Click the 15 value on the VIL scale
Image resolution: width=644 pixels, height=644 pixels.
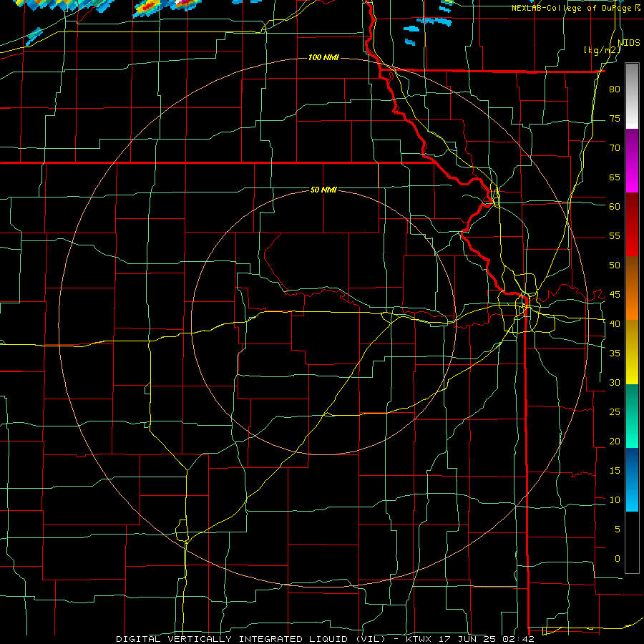615,471
